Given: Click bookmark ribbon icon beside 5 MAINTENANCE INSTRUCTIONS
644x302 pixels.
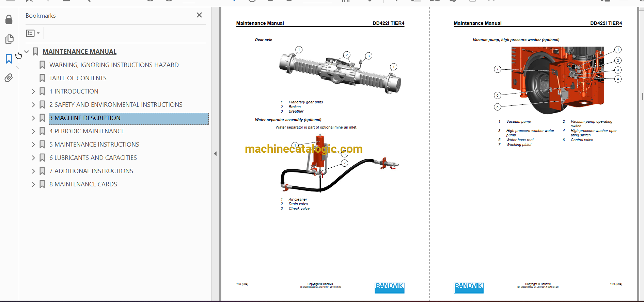Looking at the screenshot, I should tap(42, 145).
